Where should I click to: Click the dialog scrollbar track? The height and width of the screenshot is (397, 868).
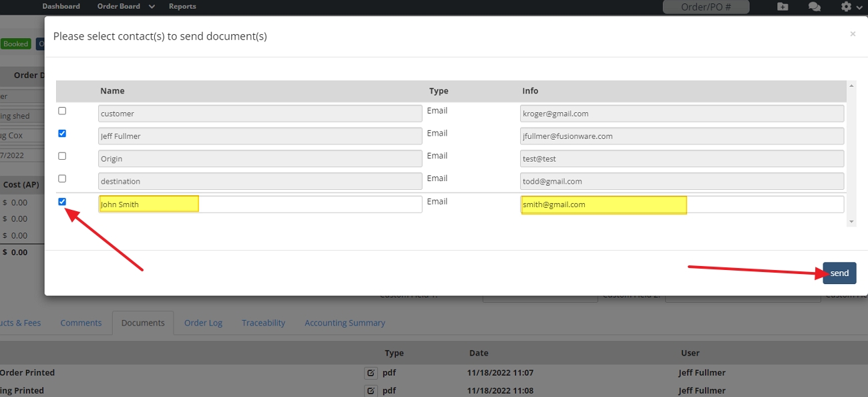click(x=851, y=154)
